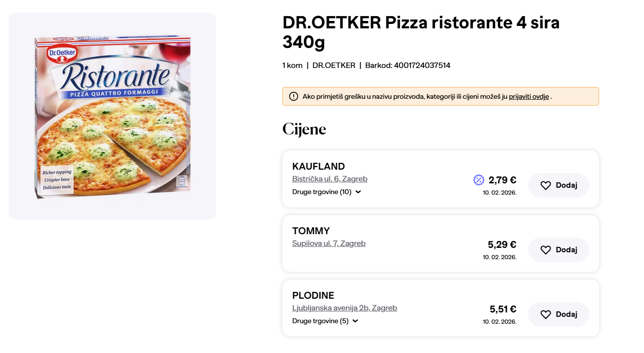Expand Druge trgovine (5) under Plodine

325,321
